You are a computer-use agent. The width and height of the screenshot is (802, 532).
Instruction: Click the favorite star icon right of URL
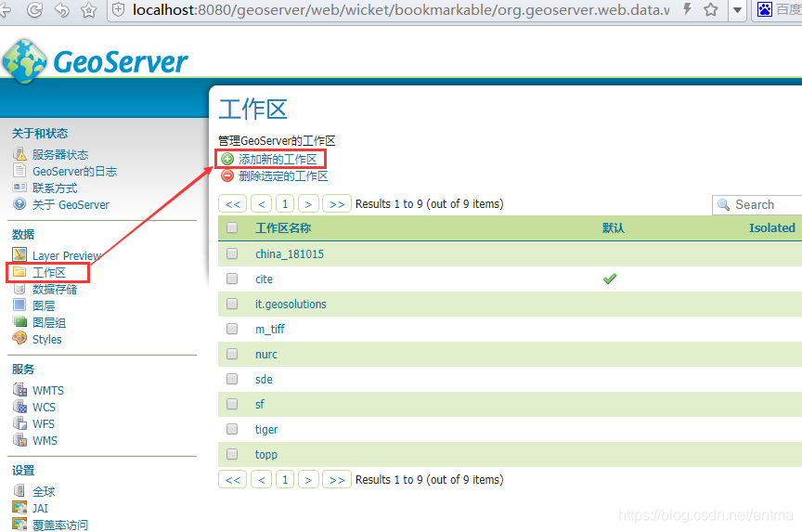pos(710,9)
